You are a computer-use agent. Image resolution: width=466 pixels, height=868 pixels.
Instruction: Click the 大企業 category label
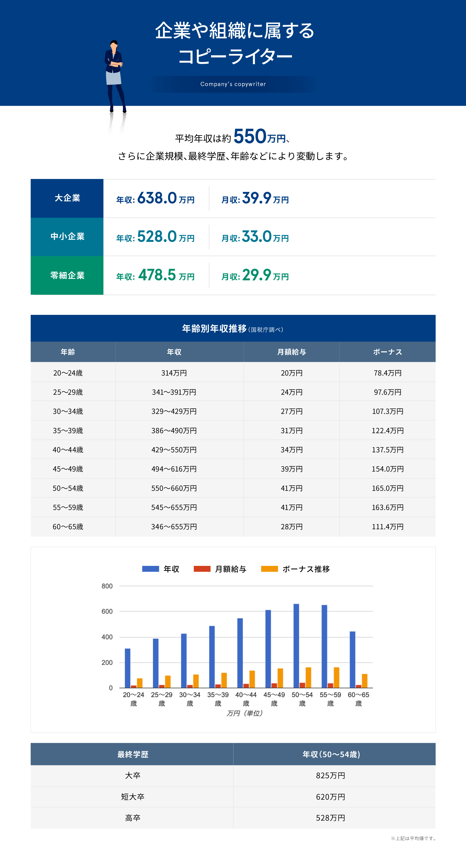[67, 198]
